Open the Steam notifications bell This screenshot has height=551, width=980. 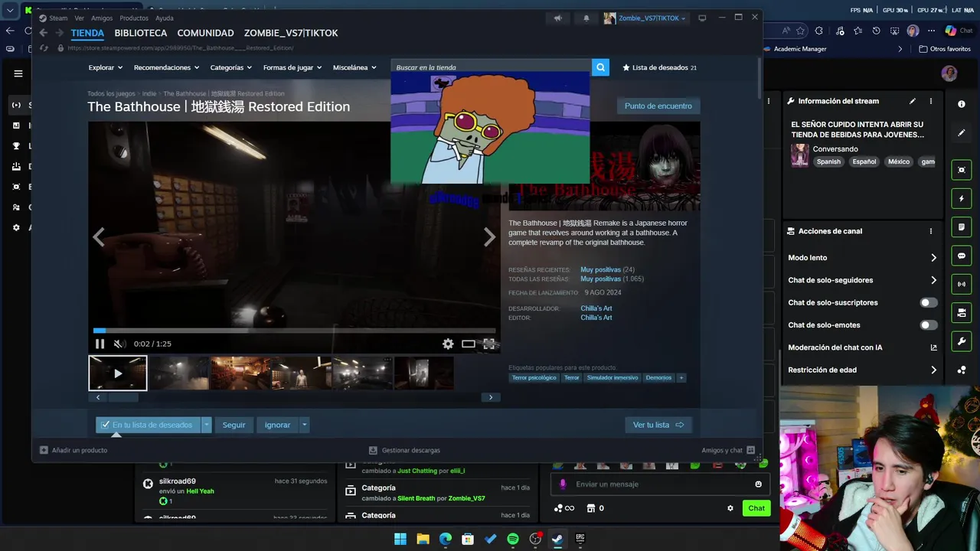[x=586, y=18]
